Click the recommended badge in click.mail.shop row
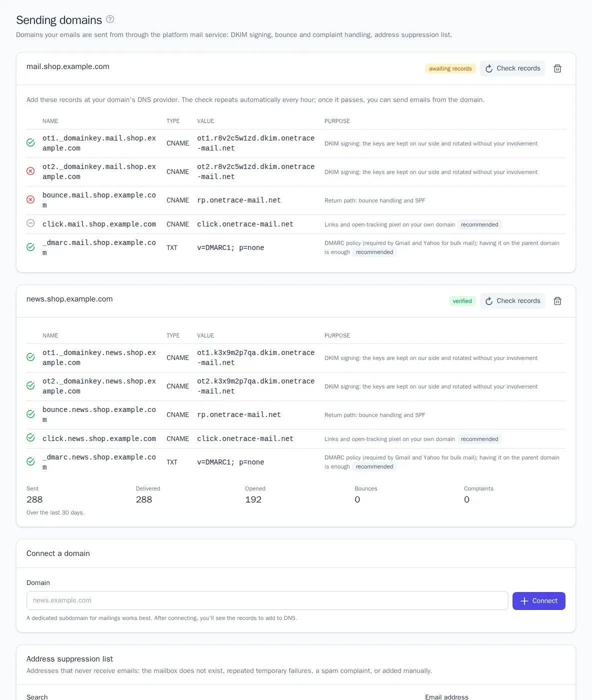Screen dimensions: 592x700 (479, 224)
